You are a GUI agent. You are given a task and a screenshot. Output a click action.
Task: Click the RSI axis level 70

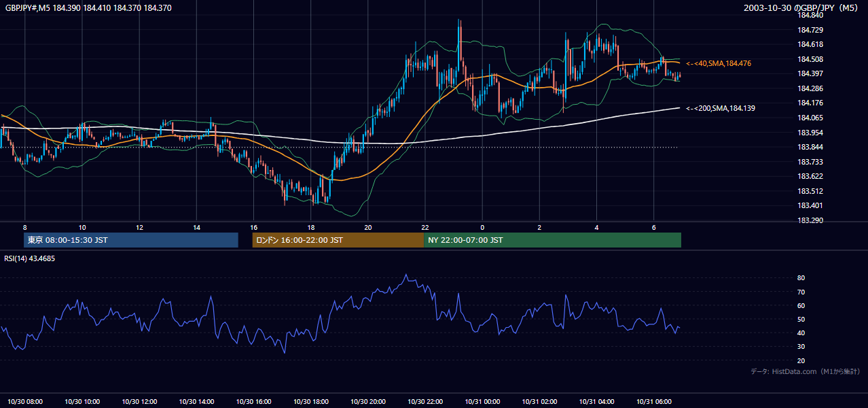pyautogui.click(x=801, y=292)
